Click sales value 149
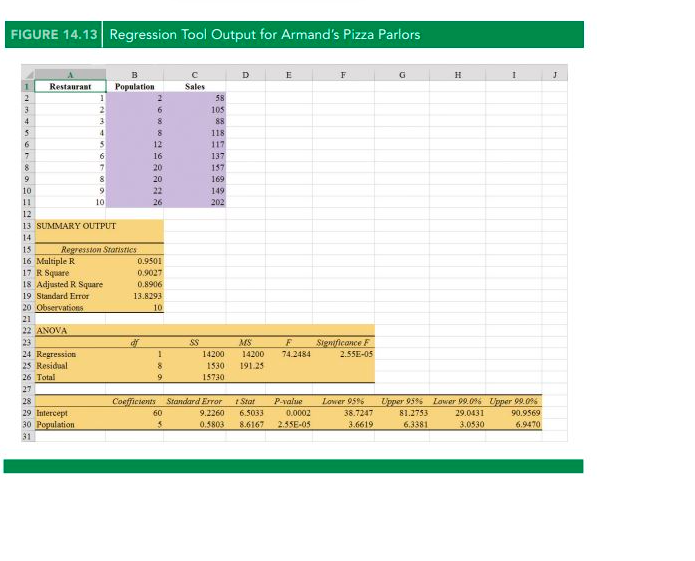The image size is (695, 561). (x=218, y=191)
